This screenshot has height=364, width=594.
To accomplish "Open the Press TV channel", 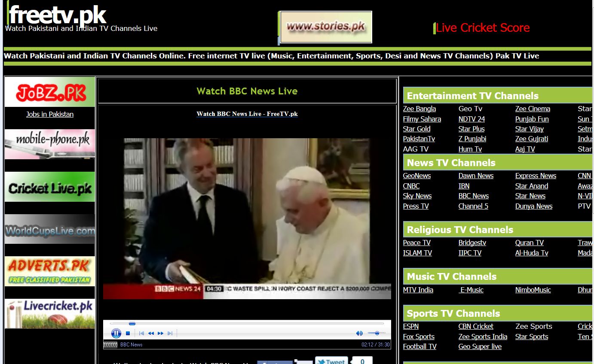I will point(416,206).
